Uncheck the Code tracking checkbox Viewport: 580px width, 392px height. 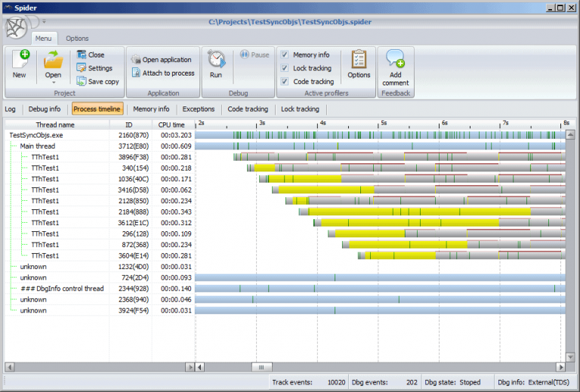pyautogui.click(x=284, y=82)
